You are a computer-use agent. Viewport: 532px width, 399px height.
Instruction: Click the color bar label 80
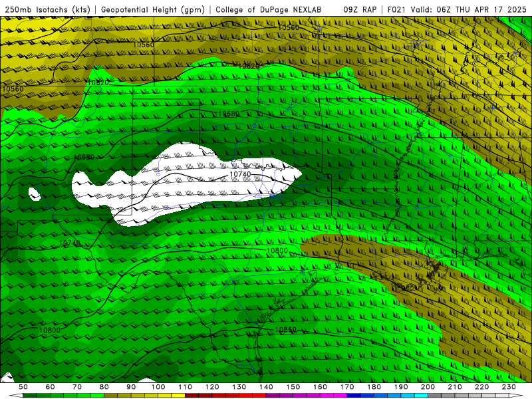(x=104, y=387)
